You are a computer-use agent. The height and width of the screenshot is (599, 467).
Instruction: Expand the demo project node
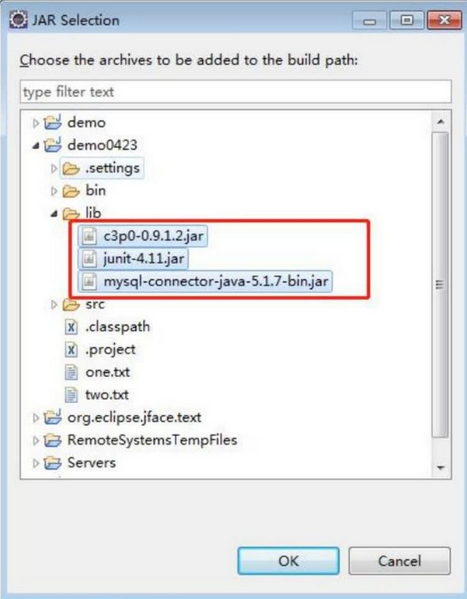tap(36, 123)
